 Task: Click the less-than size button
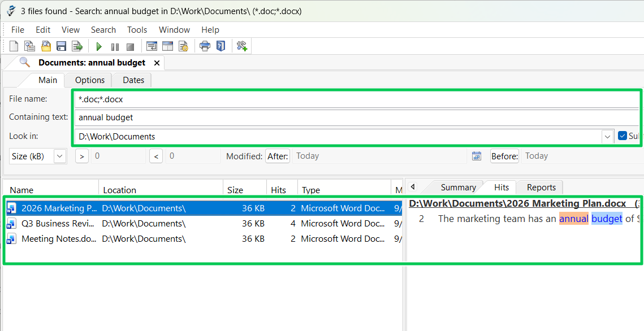coord(156,156)
